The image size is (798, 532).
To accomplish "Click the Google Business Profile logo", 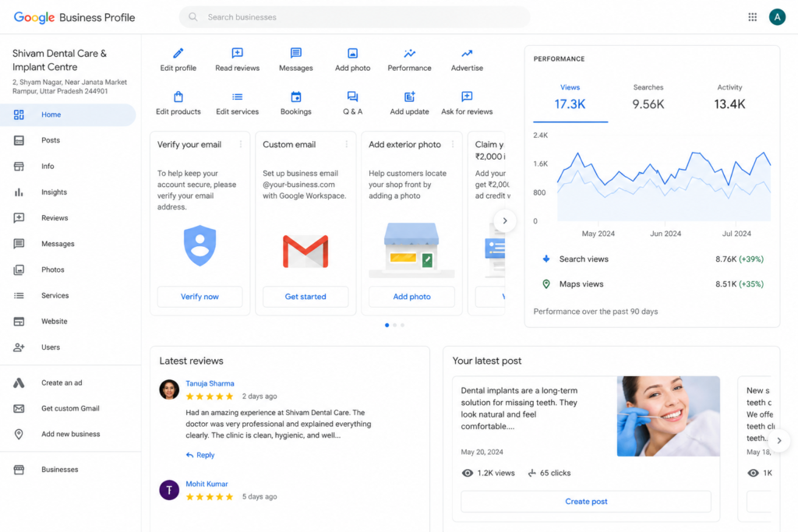I will coord(74,17).
